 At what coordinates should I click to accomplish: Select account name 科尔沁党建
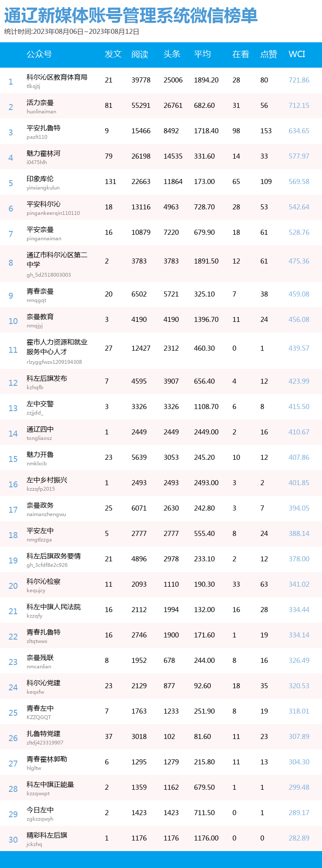point(44,683)
